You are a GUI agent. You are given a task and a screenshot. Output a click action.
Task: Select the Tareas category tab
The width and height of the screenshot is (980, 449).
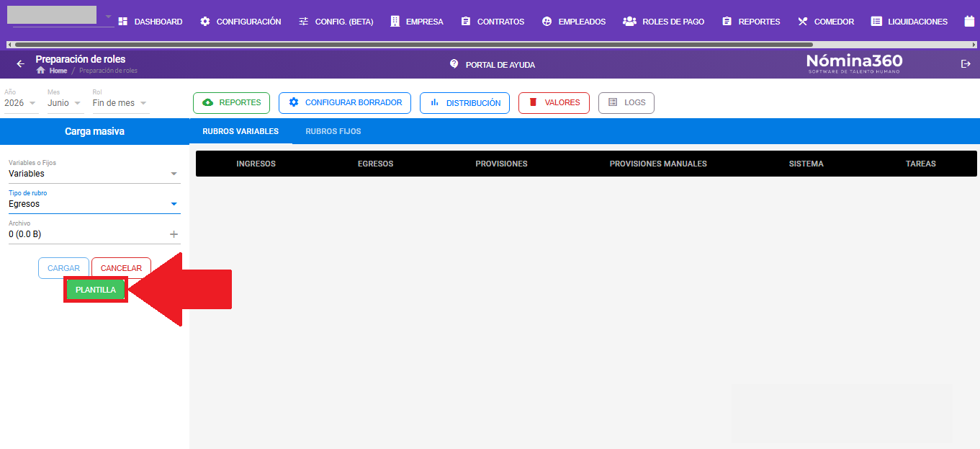(x=921, y=164)
